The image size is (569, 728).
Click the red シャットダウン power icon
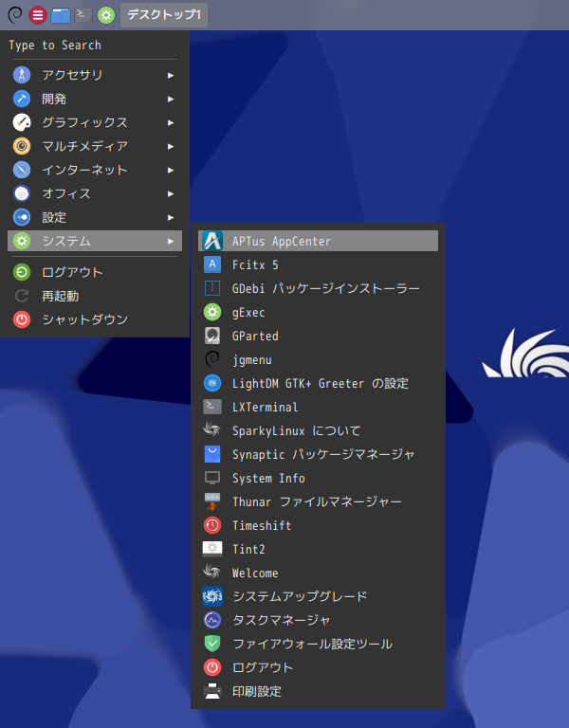[22, 319]
